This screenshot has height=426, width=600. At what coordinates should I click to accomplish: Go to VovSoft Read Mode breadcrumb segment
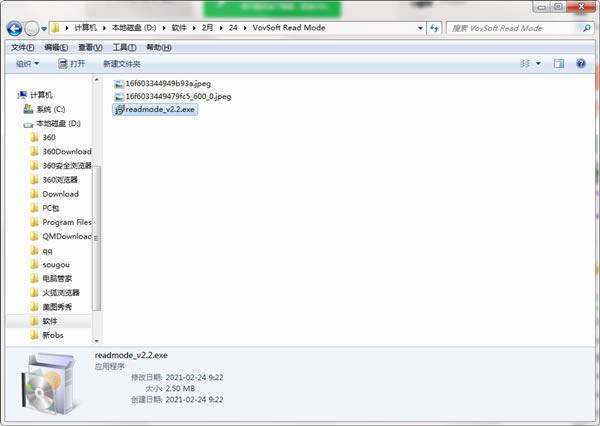pos(289,28)
